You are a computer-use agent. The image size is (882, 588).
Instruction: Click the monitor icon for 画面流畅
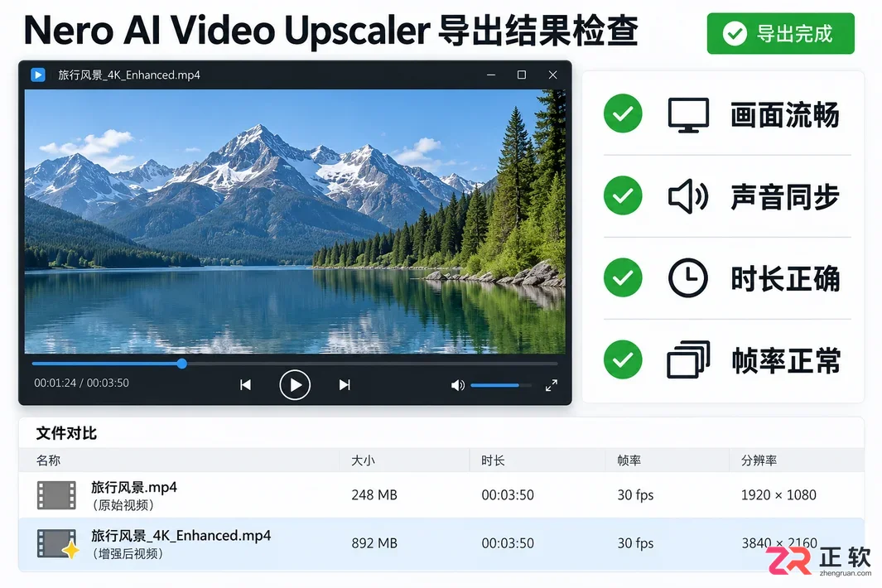click(688, 115)
